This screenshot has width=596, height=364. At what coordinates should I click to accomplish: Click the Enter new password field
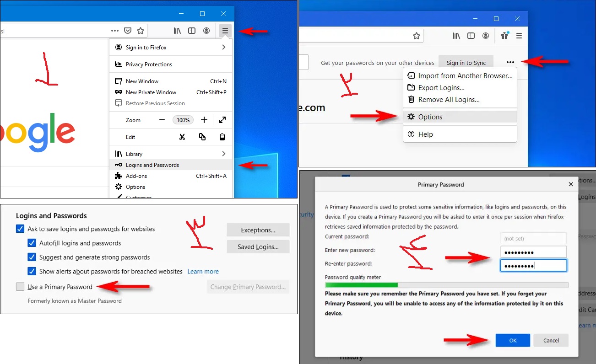(533, 252)
